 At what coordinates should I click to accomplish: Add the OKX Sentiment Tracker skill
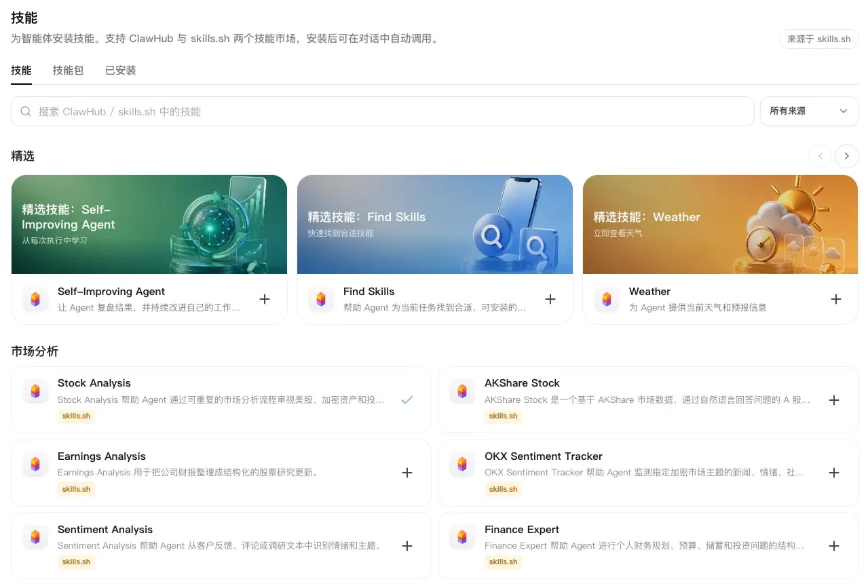coord(834,473)
